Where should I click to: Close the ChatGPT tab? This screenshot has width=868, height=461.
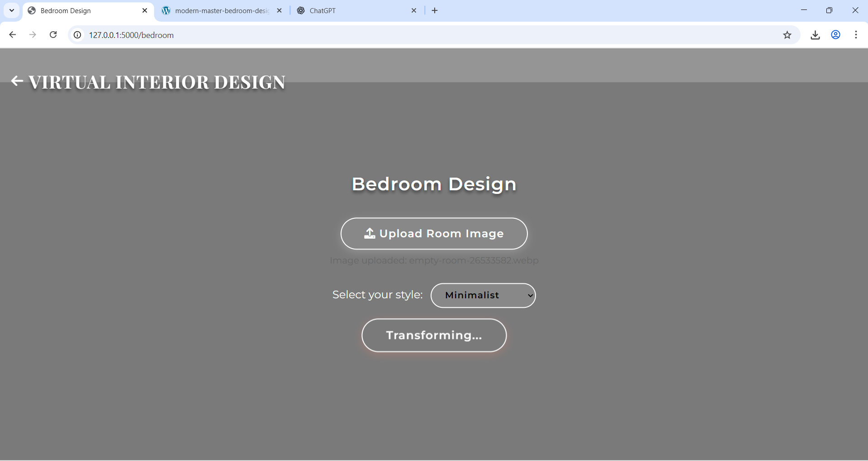(x=413, y=10)
